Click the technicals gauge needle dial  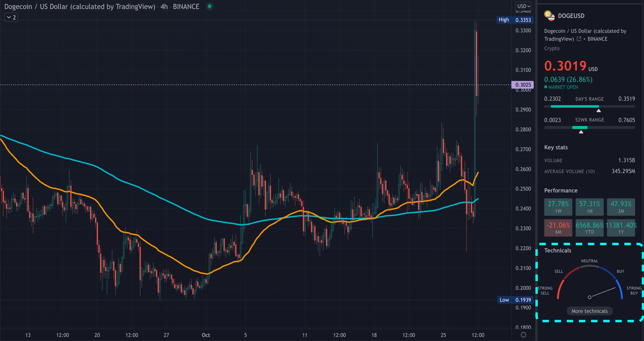[589, 283]
